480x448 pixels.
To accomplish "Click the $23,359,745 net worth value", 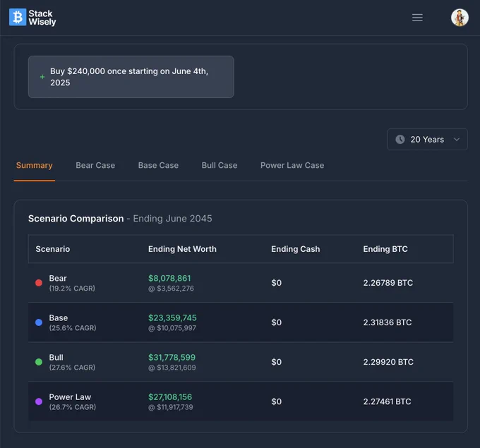I will tap(172, 318).
